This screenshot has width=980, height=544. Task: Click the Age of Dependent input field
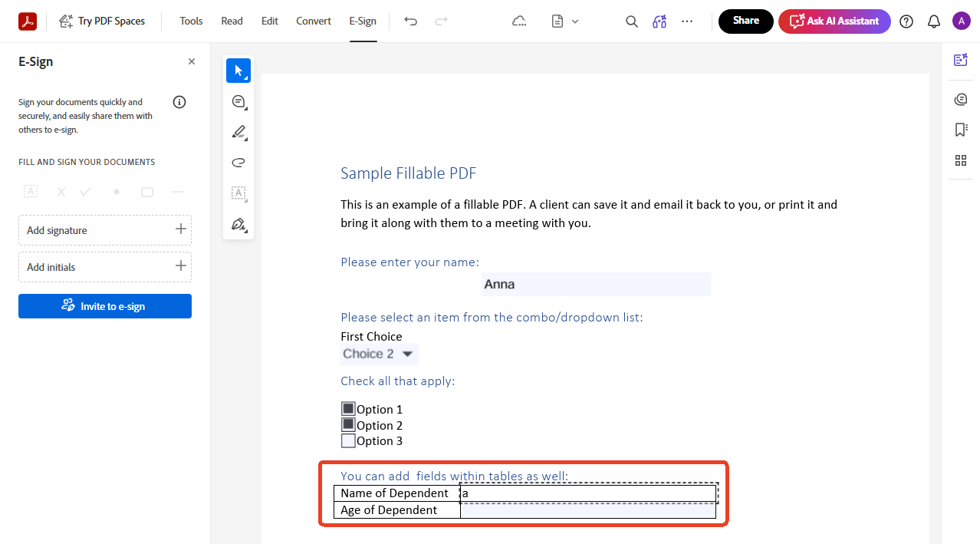[x=588, y=510]
